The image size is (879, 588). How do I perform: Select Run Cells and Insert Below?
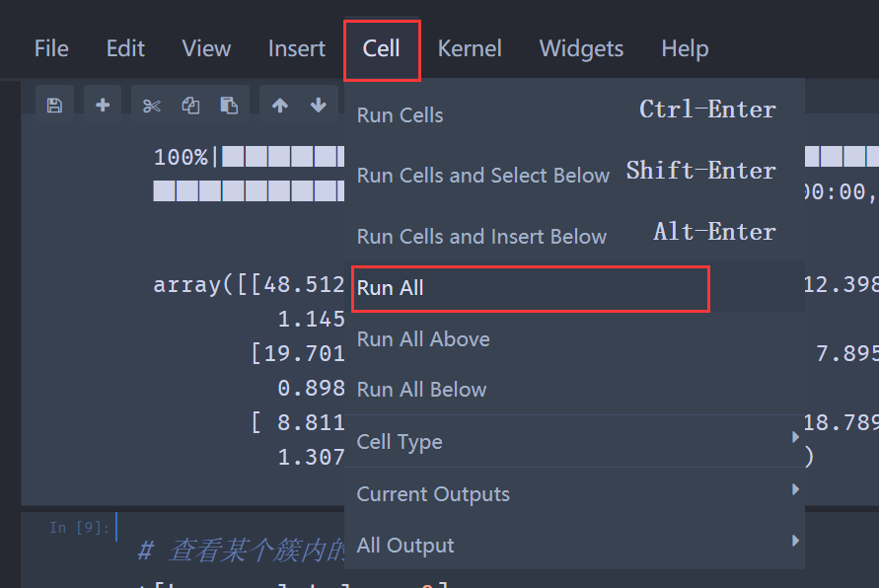[x=574, y=235]
